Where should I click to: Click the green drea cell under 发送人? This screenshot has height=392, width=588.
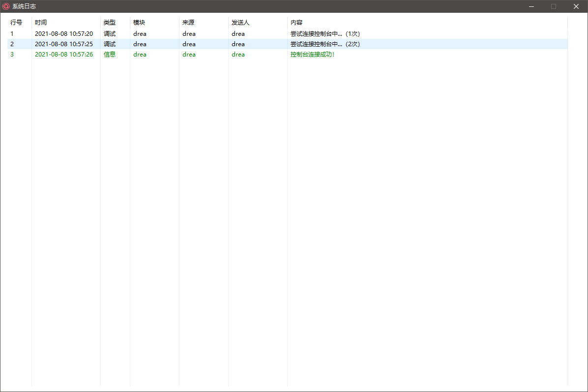[238, 55]
